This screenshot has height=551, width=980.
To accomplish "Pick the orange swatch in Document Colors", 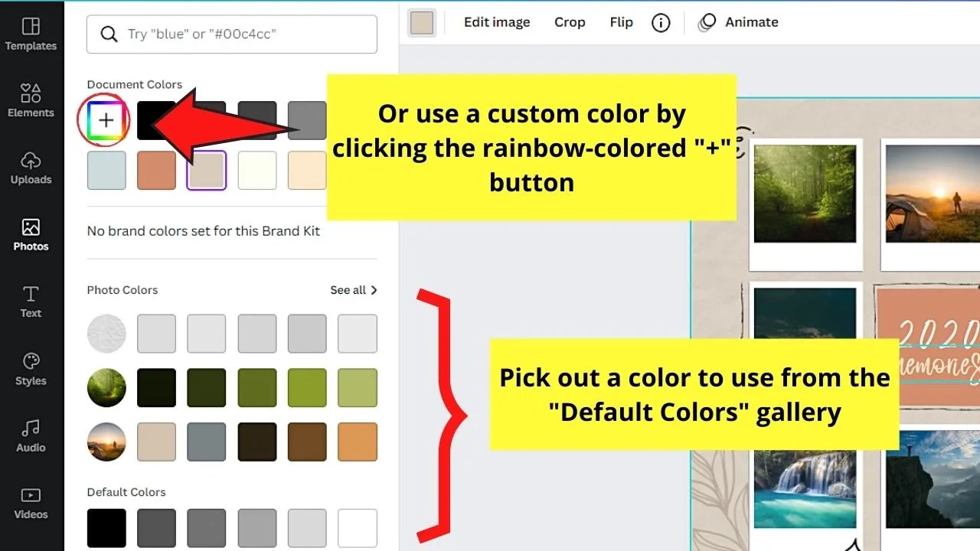I will click(x=156, y=170).
